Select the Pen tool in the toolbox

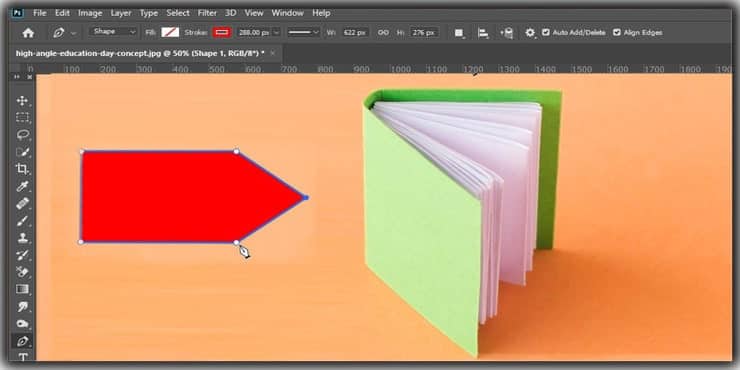(x=22, y=341)
